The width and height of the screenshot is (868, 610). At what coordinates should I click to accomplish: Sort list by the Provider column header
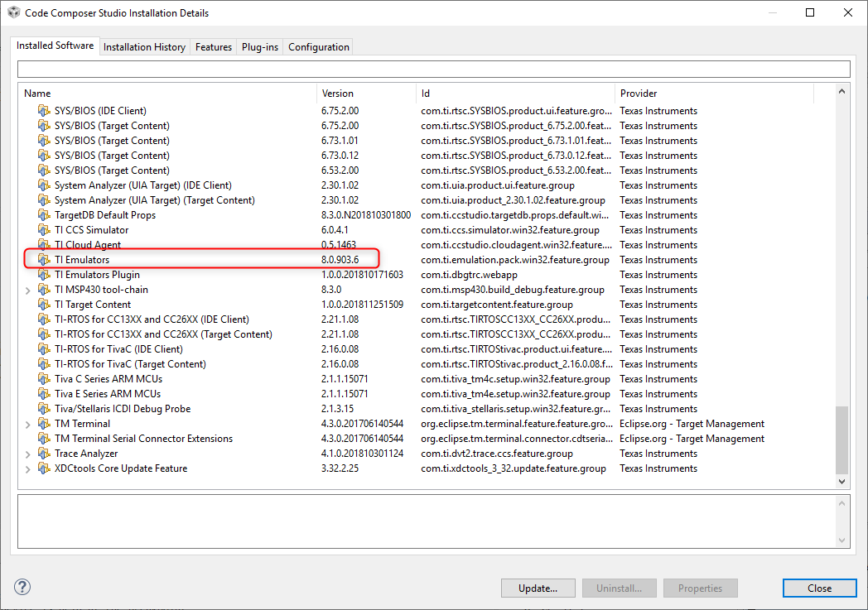(x=714, y=94)
